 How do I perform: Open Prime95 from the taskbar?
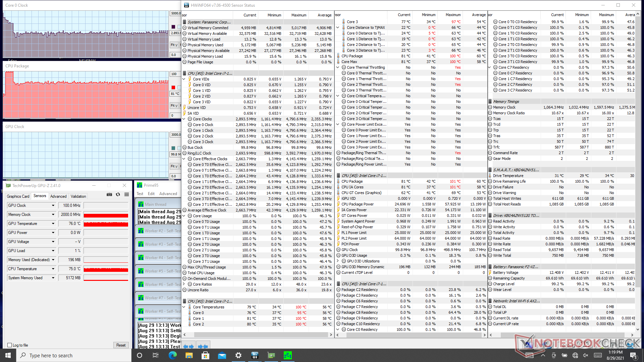coord(287,355)
